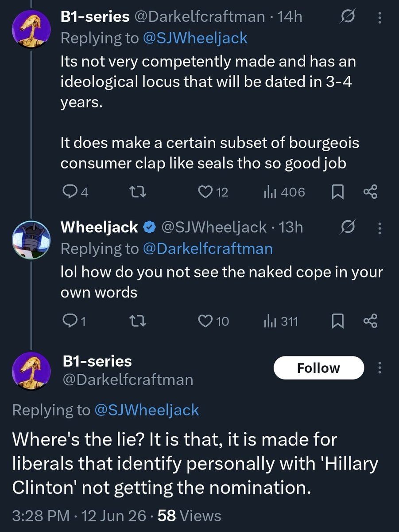The width and height of the screenshot is (399, 532).
Task: Bookmark B1-series' first tweet
Action: (337, 192)
